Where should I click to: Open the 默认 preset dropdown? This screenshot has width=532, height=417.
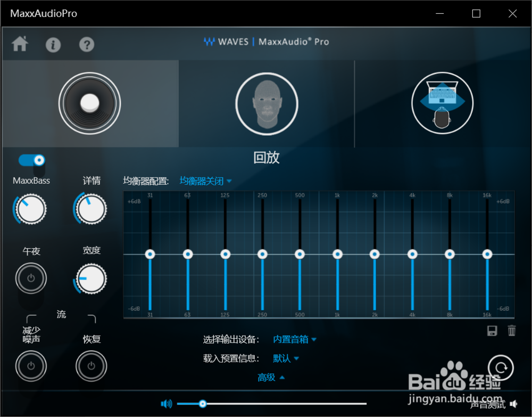286,358
